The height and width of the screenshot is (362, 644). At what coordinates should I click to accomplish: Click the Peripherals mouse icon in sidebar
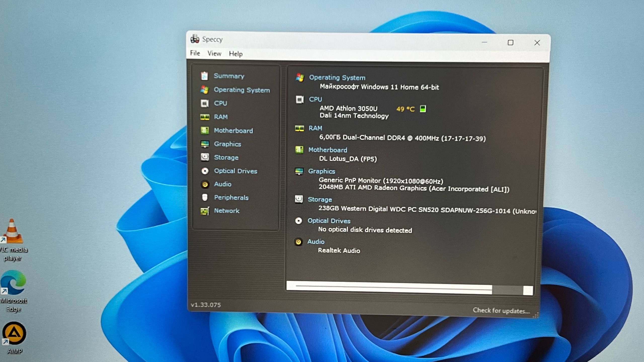pos(205,197)
